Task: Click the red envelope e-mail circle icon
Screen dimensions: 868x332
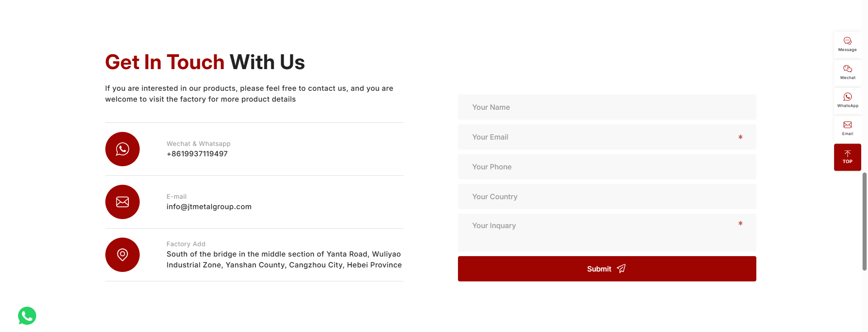Action: point(122,202)
